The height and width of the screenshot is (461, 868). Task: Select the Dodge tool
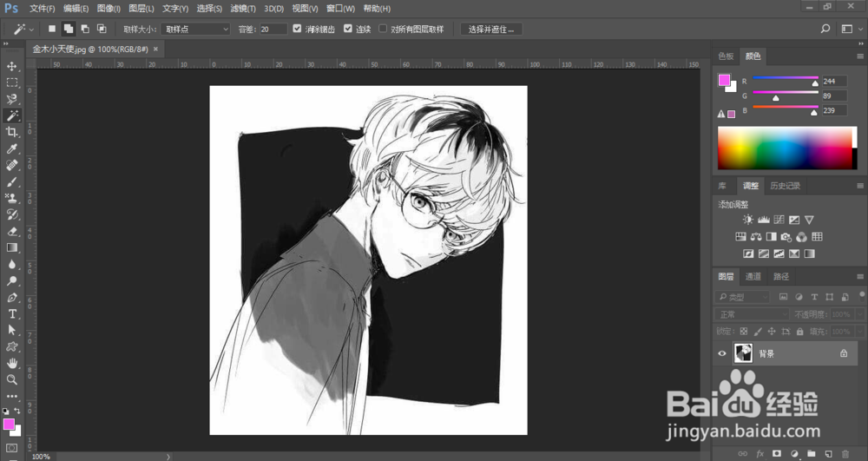(11, 280)
